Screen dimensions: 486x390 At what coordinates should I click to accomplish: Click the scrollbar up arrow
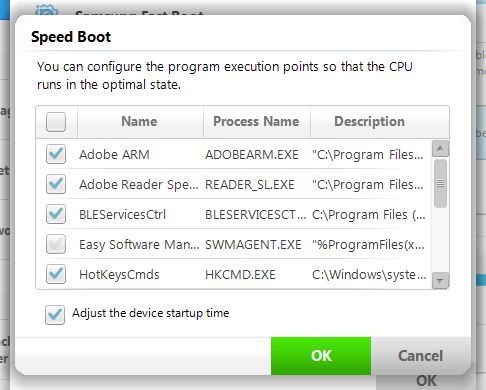[x=440, y=149]
